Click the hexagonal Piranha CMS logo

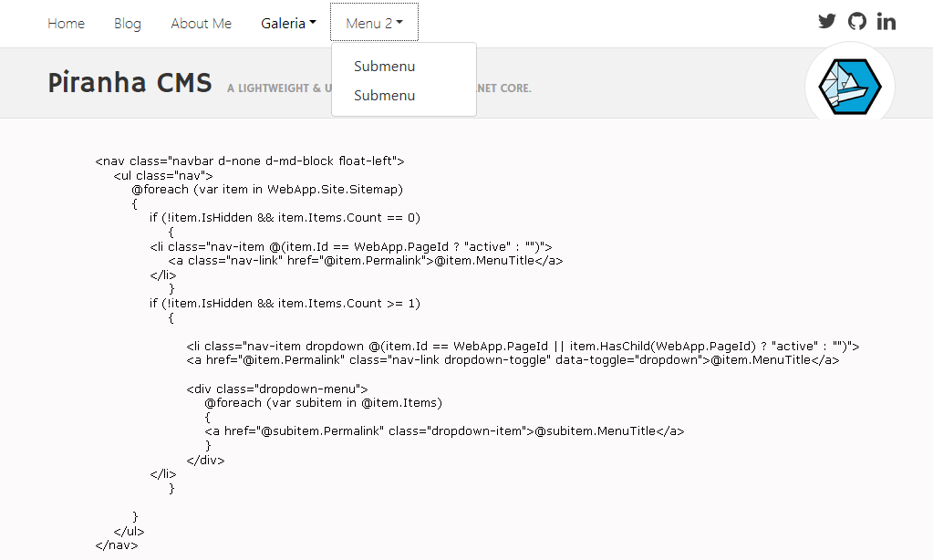click(849, 84)
